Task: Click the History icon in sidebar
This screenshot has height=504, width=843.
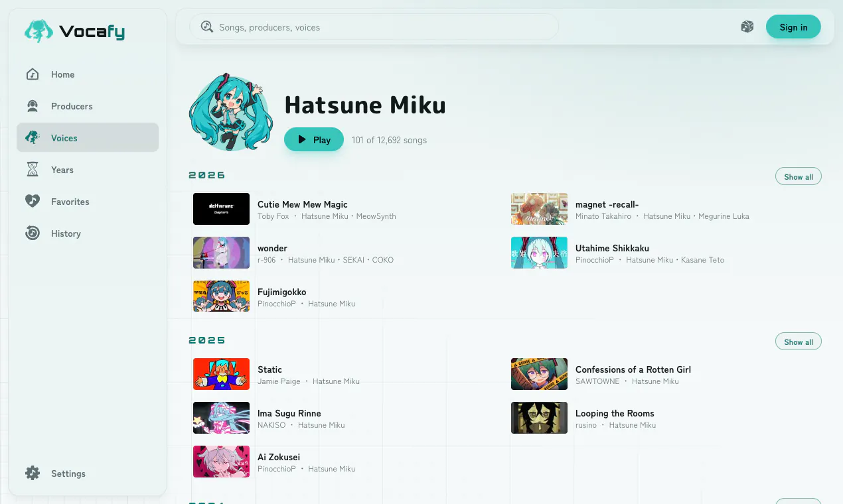Action: [x=33, y=233]
